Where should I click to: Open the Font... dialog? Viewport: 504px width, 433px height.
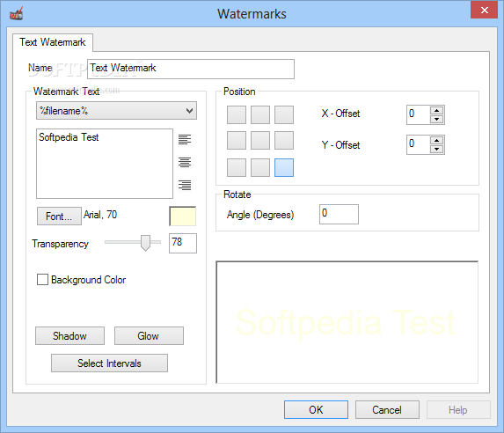click(59, 216)
